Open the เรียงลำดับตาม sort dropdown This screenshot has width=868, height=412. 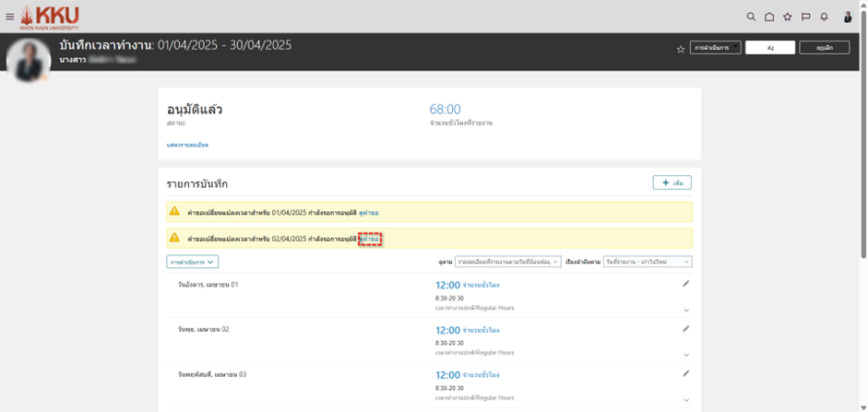[x=648, y=262]
